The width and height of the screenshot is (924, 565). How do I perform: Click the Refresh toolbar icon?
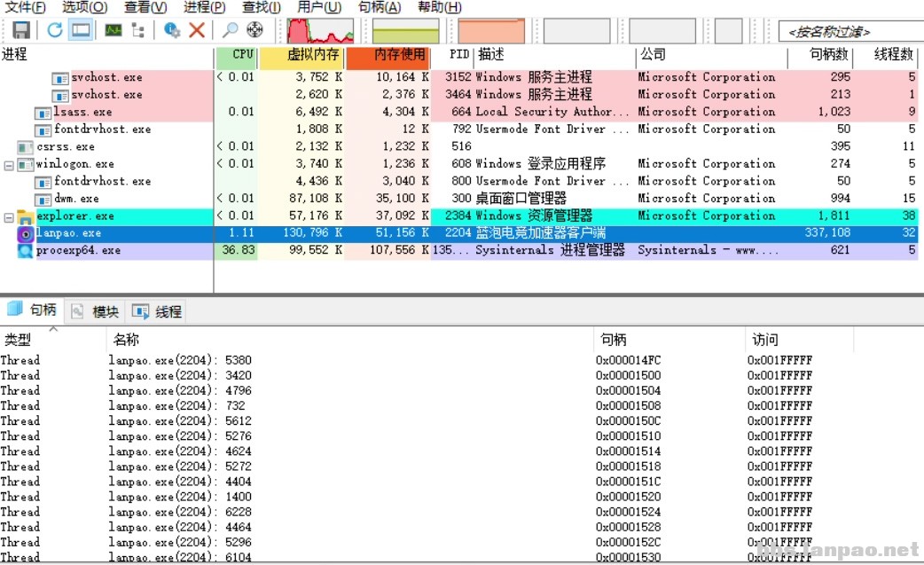(55, 30)
